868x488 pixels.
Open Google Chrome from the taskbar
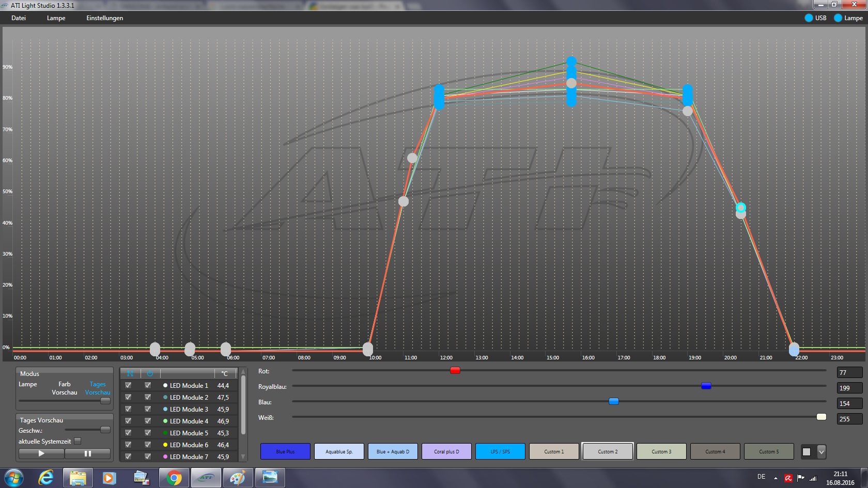(x=174, y=478)
